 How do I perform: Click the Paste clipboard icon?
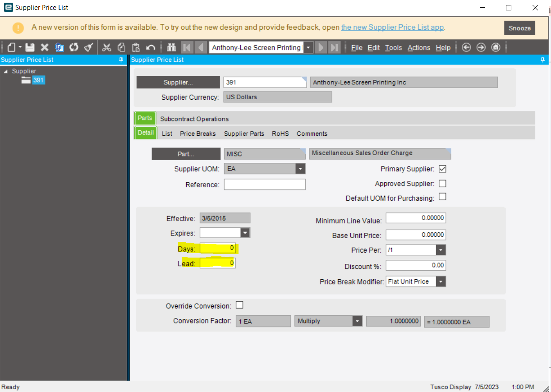tap(136, 47)
